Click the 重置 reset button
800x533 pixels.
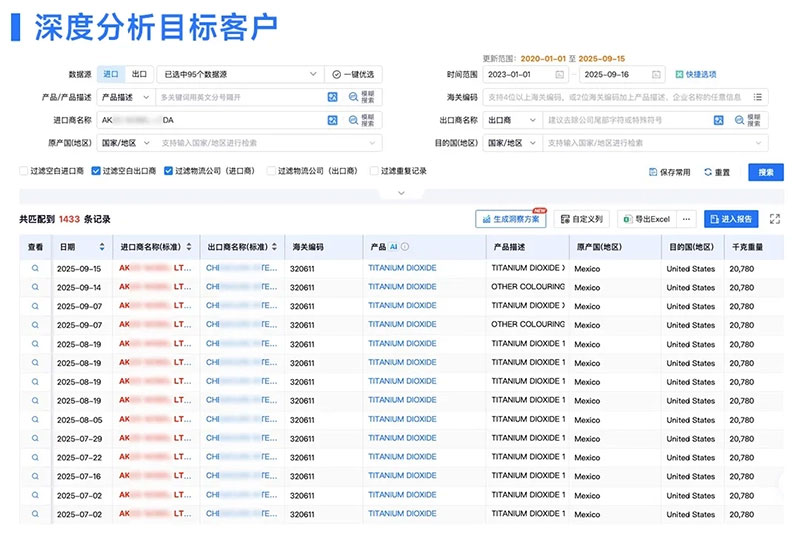pos(717,172)
